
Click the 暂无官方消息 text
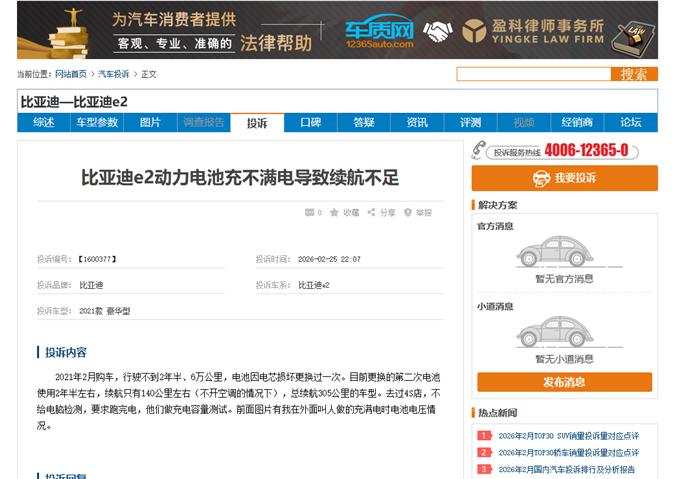click(564, 279)
